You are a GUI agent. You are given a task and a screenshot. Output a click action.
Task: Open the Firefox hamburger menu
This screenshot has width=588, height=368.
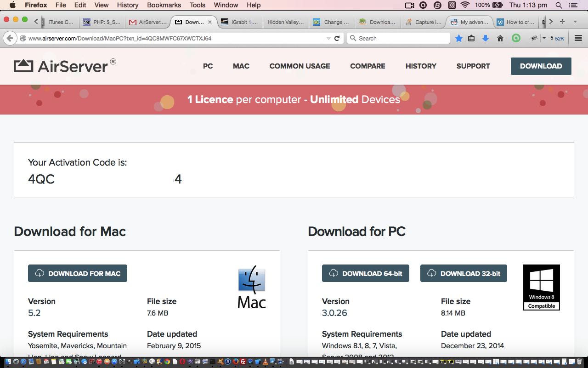point(578,38)
